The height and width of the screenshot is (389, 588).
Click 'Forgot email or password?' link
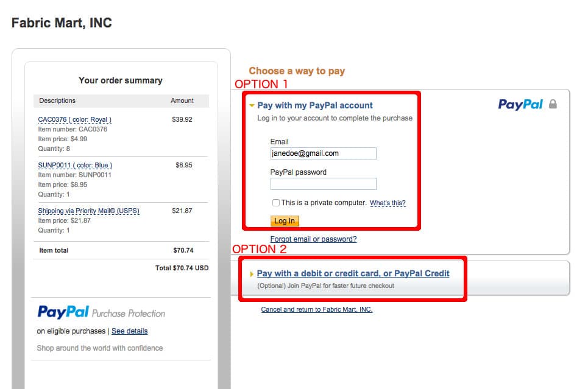313,239
